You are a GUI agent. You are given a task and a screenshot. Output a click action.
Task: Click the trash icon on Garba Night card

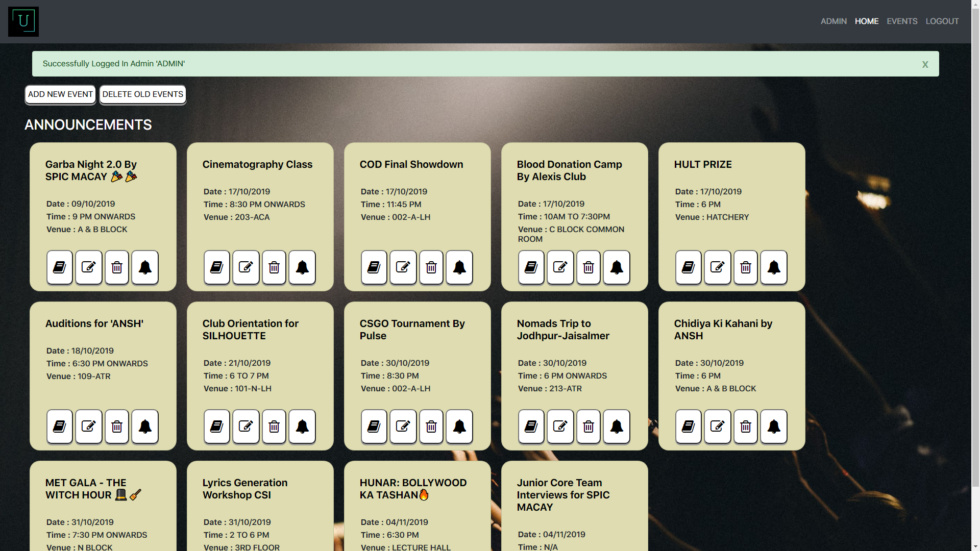coord(117,267)
